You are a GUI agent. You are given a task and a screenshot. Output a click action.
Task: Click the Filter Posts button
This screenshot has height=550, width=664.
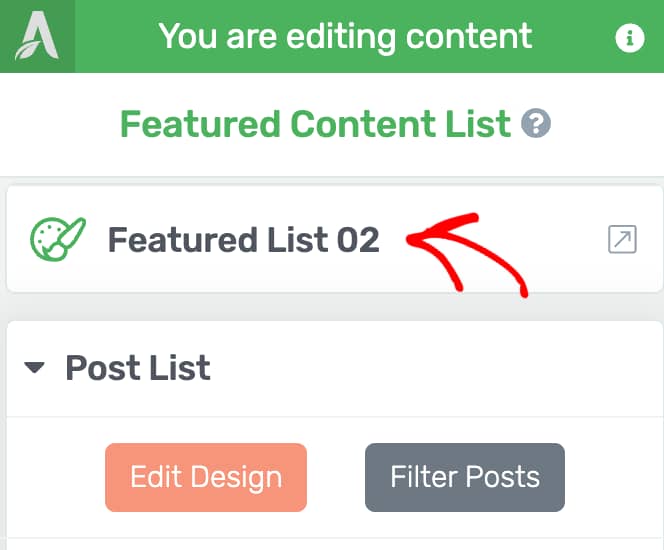[465, 477]
